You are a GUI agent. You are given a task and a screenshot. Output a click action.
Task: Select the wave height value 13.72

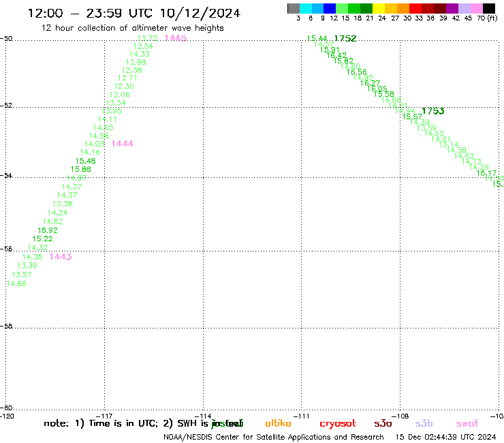(x=147, y=38)
